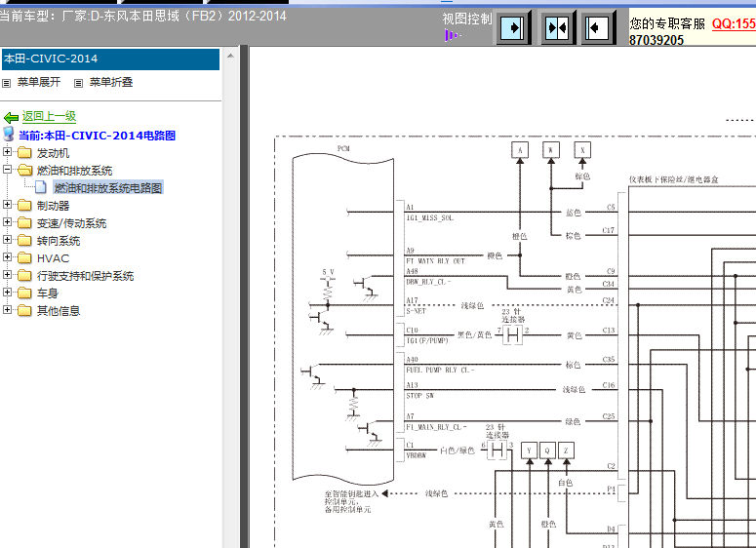Select the 转向系统 tree label
This screenshot has width=756, height=548.
(x=59, y=241)
